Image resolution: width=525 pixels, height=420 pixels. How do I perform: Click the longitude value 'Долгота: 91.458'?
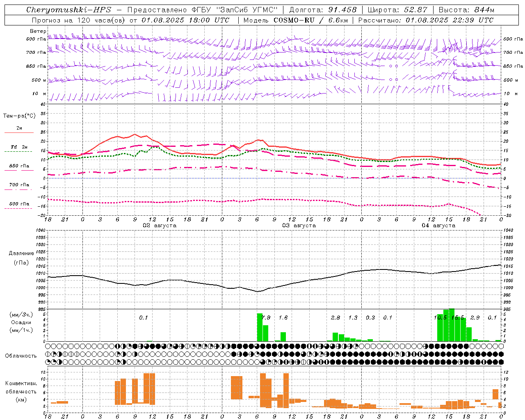(323, 10)
